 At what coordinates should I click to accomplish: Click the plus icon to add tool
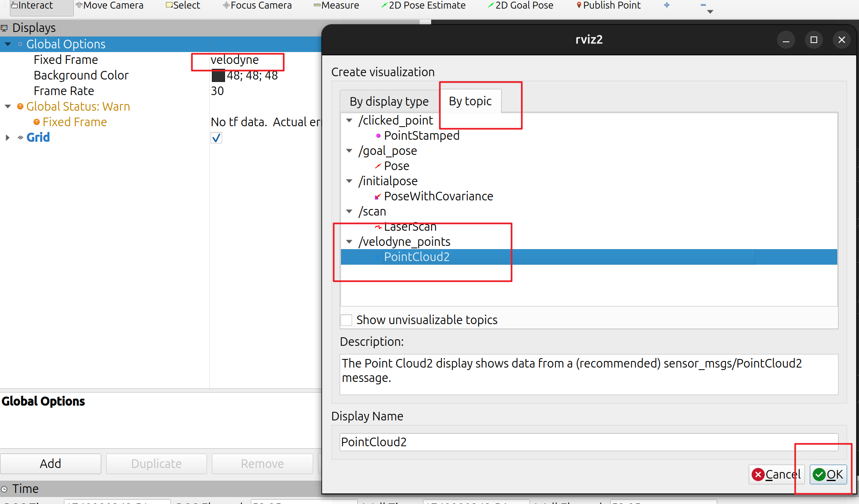click(x=667, y=5)
